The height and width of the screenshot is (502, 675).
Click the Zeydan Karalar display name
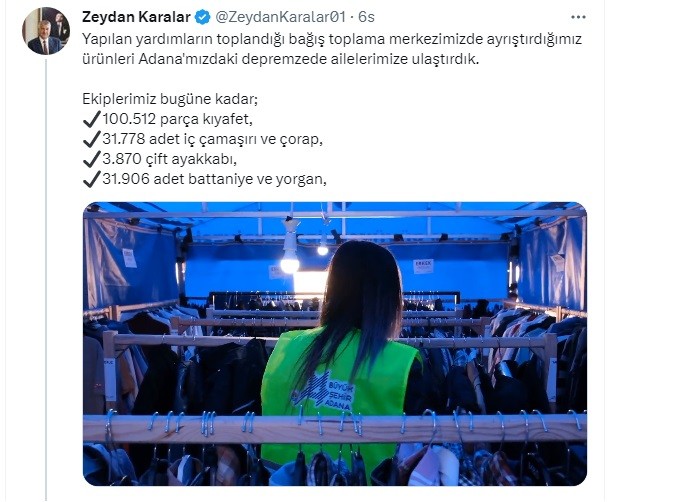[x=136, y=17]
